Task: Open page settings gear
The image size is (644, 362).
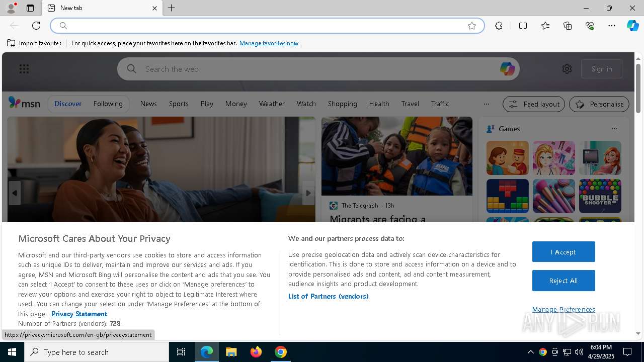Action: click(567, 69)
